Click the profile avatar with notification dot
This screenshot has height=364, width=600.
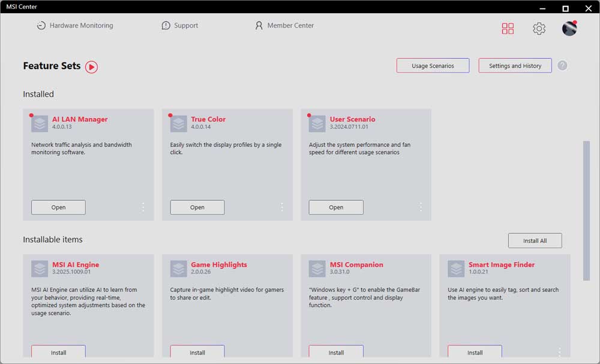(569, 28)
